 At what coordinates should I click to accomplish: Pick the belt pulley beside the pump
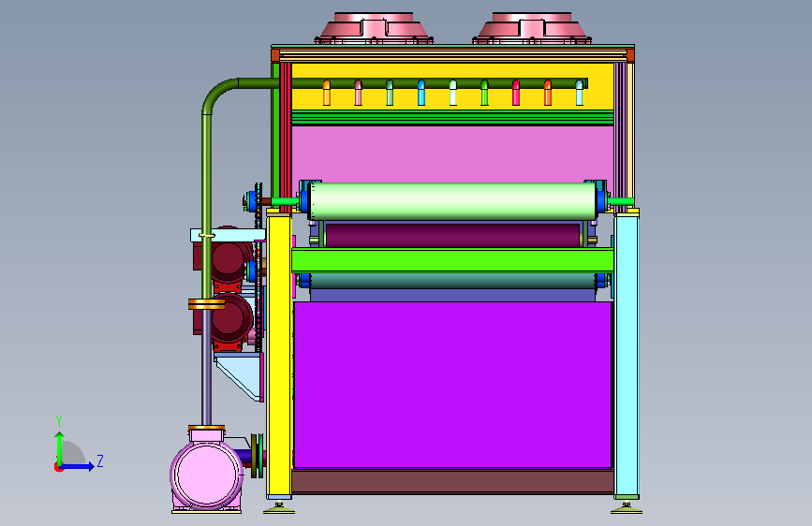257,456
